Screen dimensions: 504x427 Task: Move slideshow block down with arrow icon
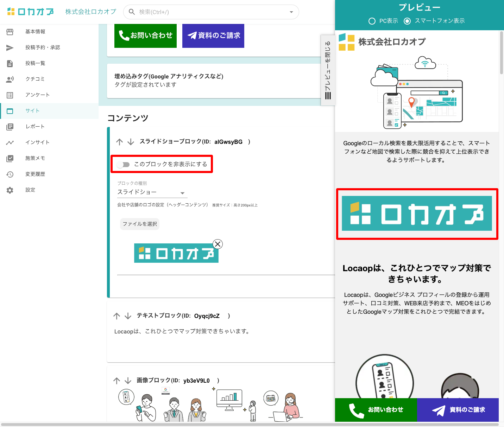[x=131, y=142]
